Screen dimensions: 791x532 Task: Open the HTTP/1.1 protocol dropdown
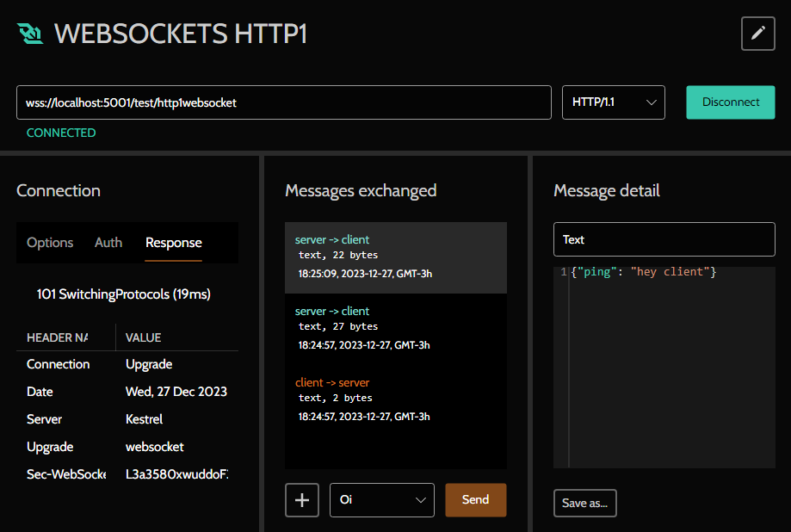click(613, 102)
